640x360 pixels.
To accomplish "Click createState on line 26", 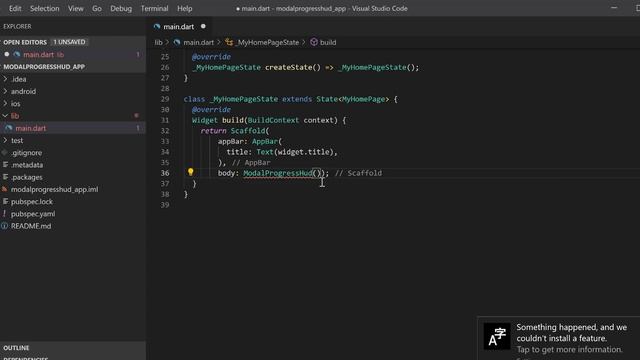I will 289,67.
